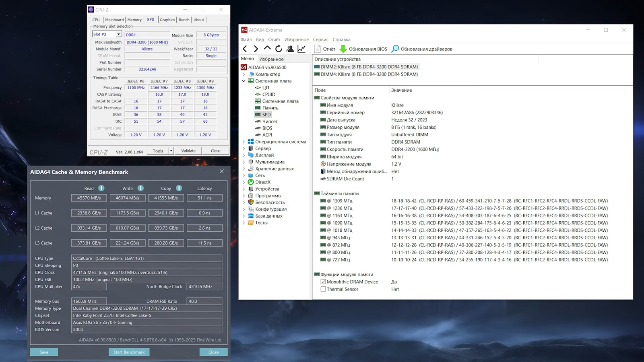Click the Back arrow in AIDA64 toolbar
The width and height of the screenshot is (644, 362).
pos(245,49)
